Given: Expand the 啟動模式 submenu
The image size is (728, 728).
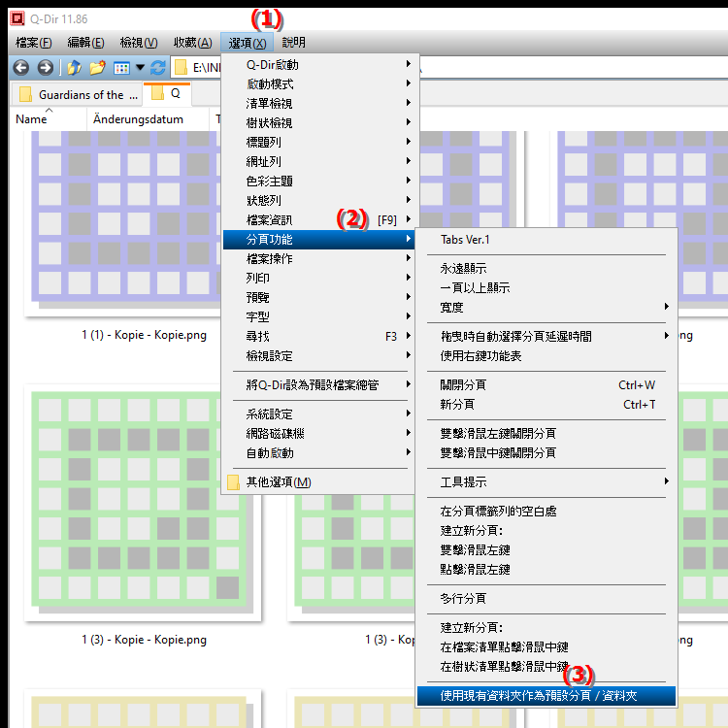Looking at the screenshot, I should click(320, 84).
